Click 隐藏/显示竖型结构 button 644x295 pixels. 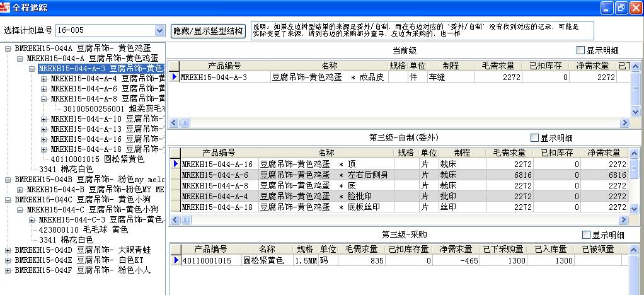(x=208, y=30)
